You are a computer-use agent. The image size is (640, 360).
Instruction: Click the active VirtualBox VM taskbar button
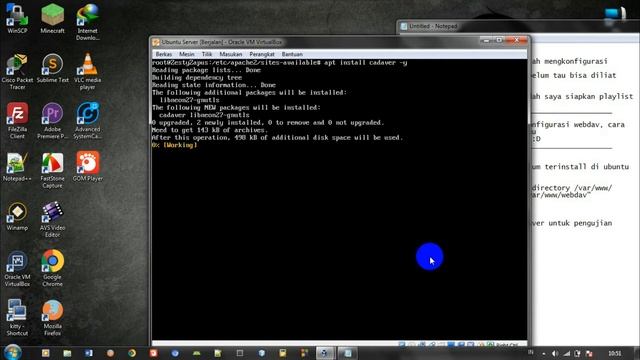click(325, 353)
